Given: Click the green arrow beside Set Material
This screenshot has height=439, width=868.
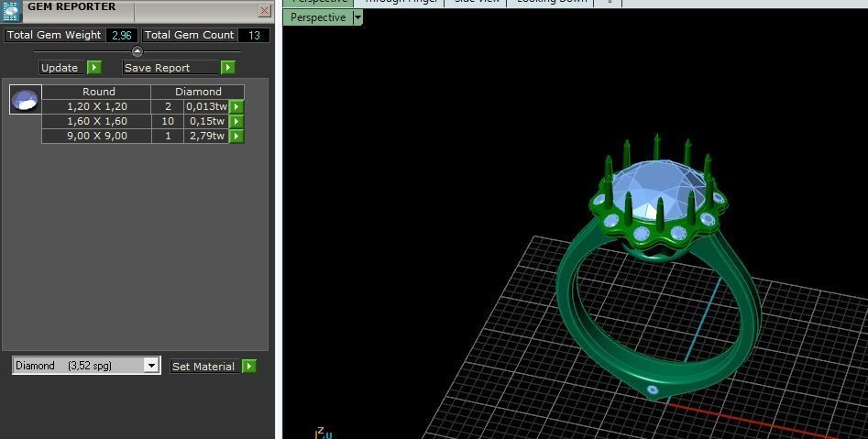Looking at the screenshot, I should [x=249, y=367].
